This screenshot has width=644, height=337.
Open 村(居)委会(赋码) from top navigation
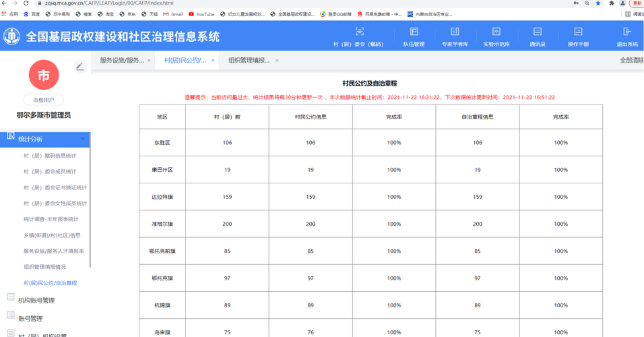tap(358, 36)
